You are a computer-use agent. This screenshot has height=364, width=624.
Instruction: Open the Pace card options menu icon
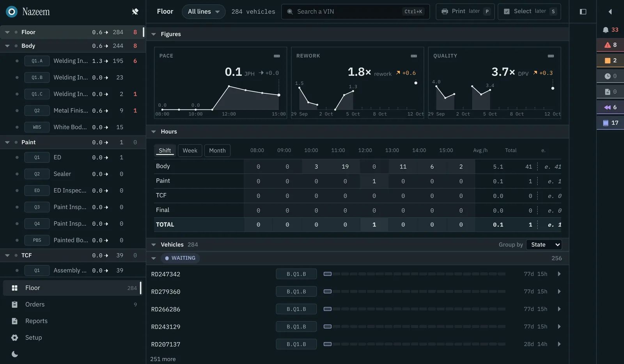pyautogui.click(x=277, y=56)
